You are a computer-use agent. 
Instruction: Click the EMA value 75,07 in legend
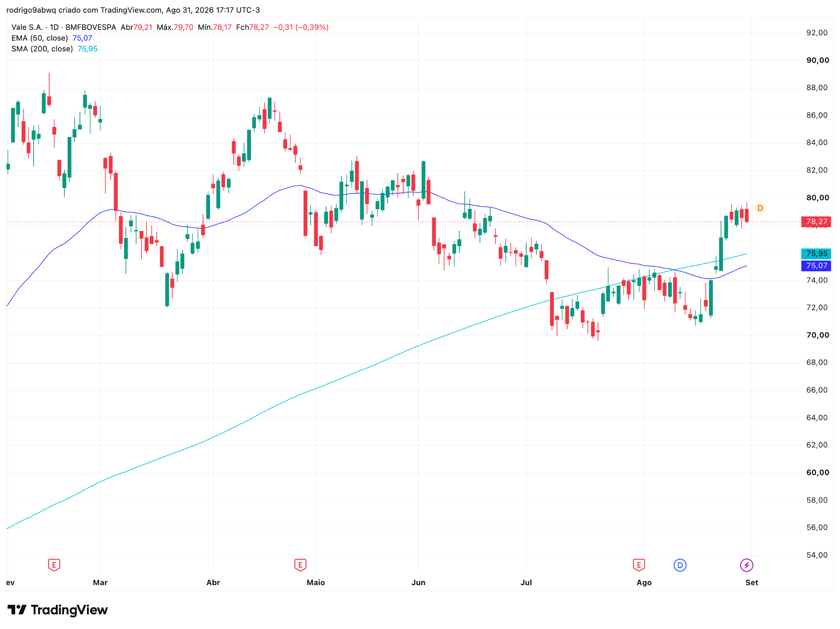(x=82, y=38)
